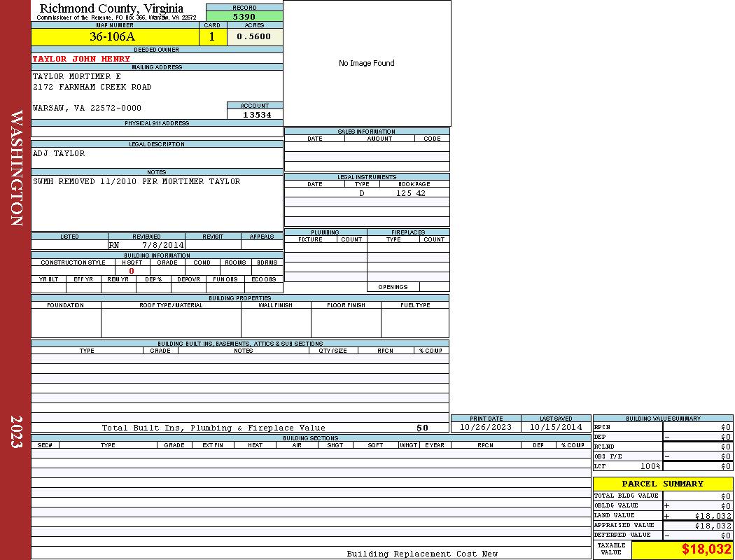This screenshot has height=560, width=735.
Task: Select deeded owner name Taylor John Henry
Action: (81, 59)
